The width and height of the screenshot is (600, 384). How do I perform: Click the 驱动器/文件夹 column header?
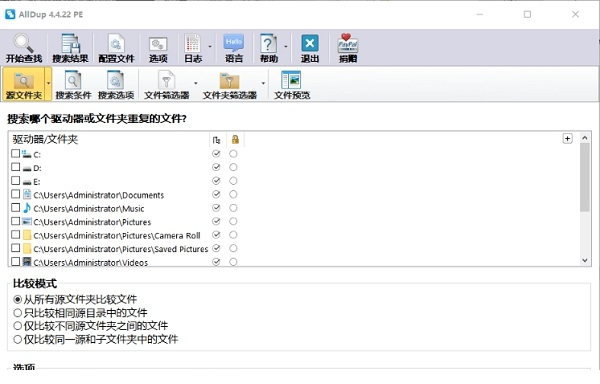pos(45,139)
